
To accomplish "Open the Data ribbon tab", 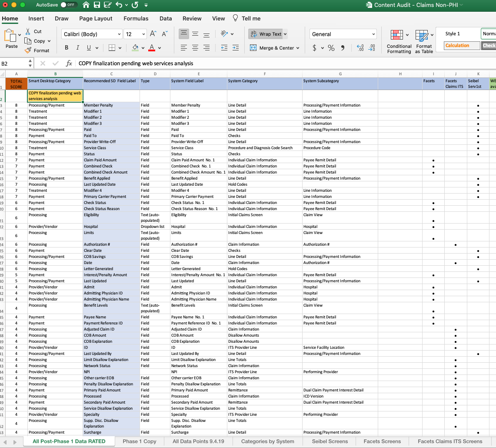I will pos(166,18).
